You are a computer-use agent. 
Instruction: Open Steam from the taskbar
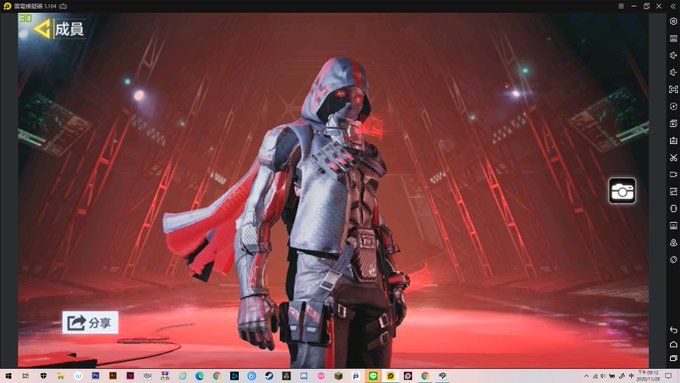click(x=269, y=376)
